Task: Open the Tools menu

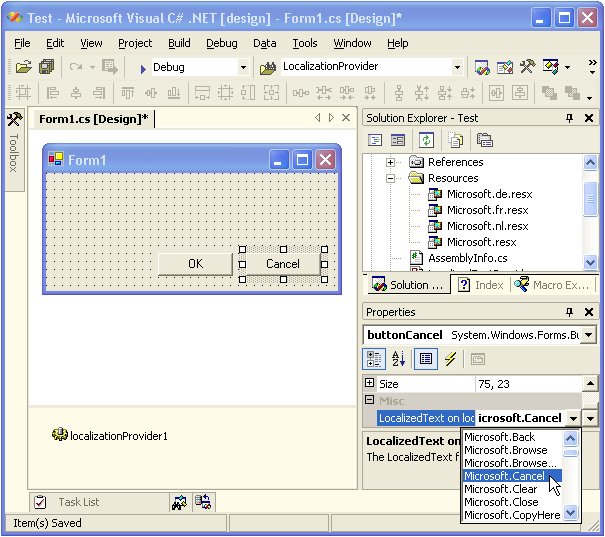Action: (x=305, y=43)
